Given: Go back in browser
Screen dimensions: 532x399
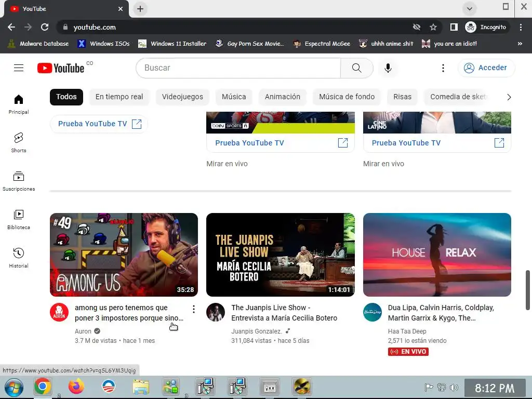Looking at the screenshot, I should click(x=11, y=27).
